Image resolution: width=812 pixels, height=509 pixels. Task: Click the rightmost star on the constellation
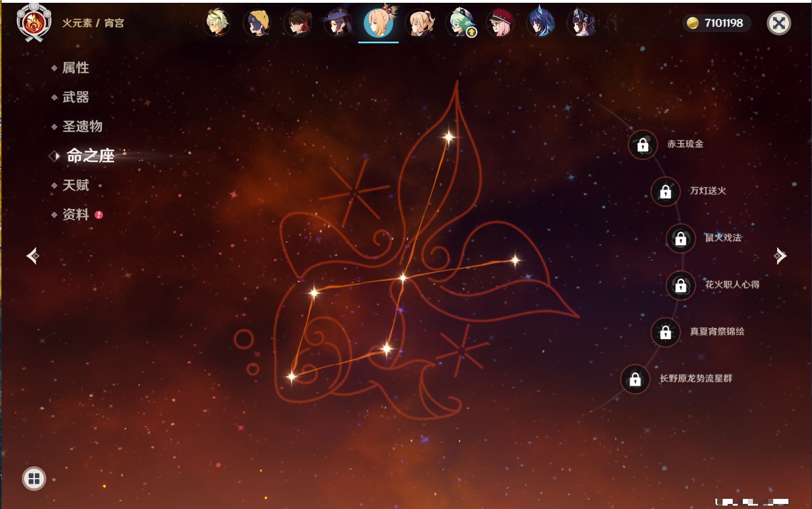coord(515,260)
